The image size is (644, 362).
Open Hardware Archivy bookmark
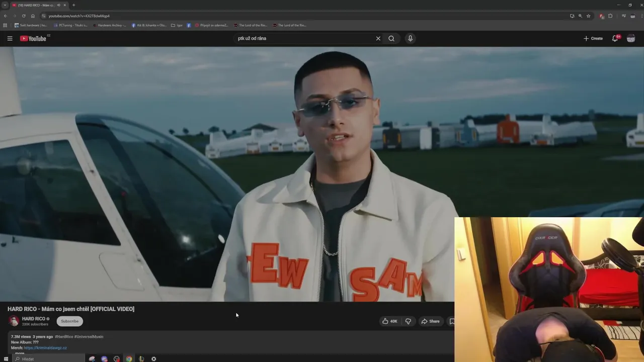(109, 25)
